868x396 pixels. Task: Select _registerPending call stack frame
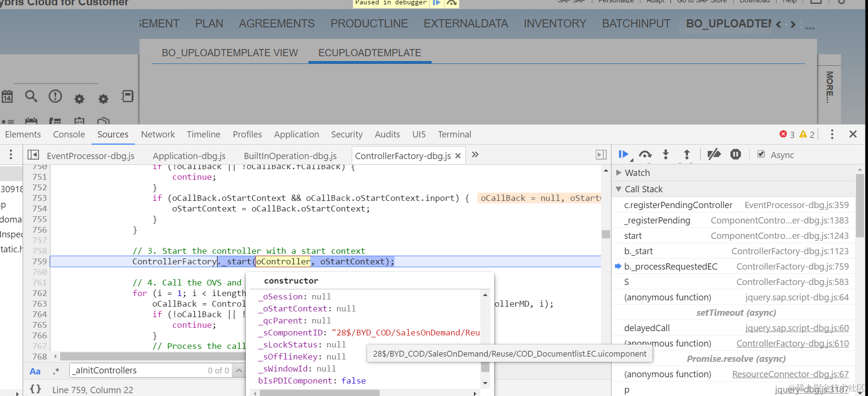coord(734,221)
